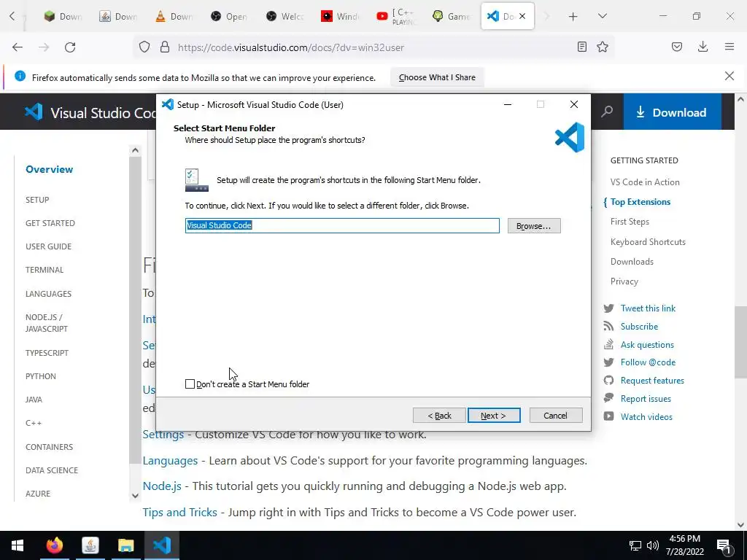Open the Windows notification center
Viewport: 747px width, 560px height.
(x=724, y=545)
